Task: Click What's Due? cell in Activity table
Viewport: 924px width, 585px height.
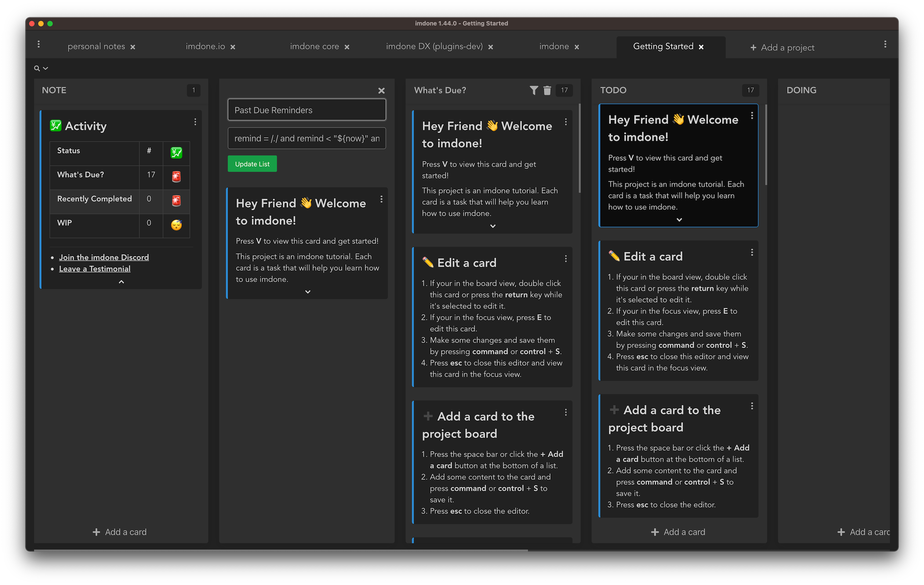Action: pyautogui.click(x=94, y=177)
